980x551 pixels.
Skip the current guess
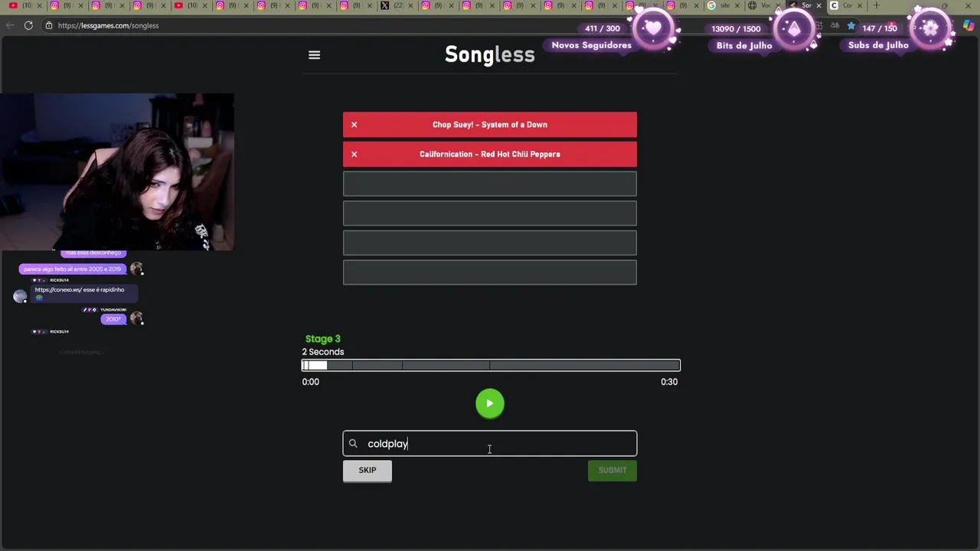pos(367,471)
